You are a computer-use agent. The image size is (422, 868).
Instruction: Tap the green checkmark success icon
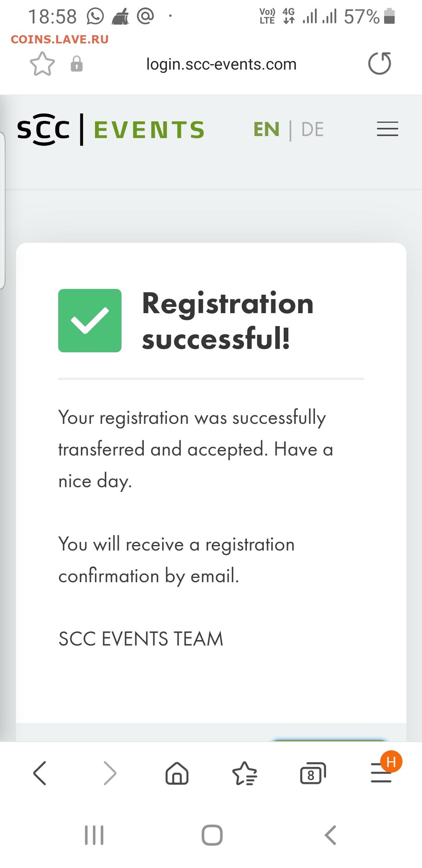tap(90, 321)
